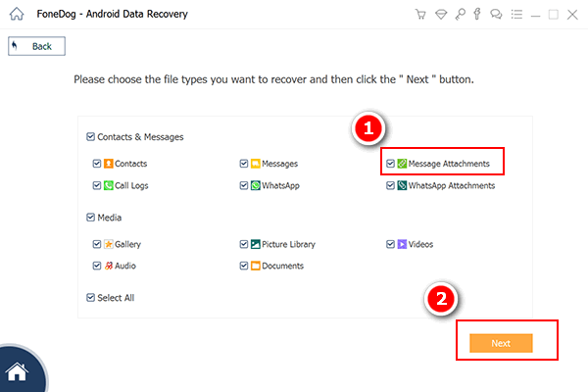Toggle the Videos checkbox
The image size is (588, 392).
tap(390, 244)
